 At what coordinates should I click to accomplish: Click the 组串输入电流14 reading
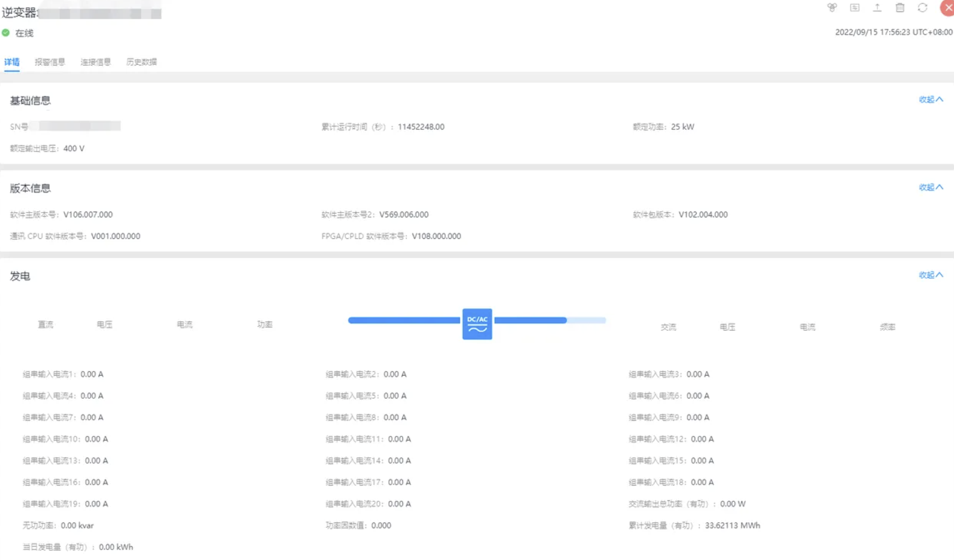tap(368, 460)
